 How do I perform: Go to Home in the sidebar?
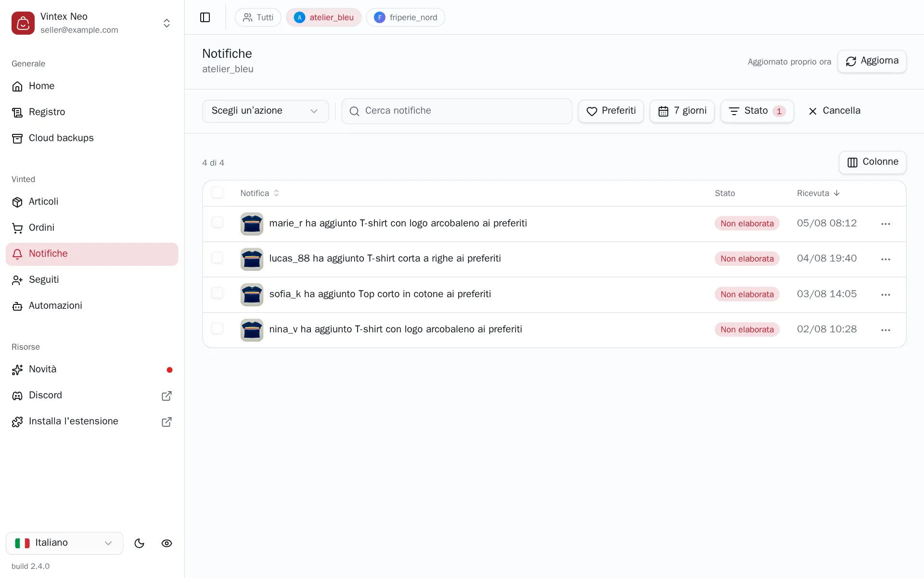pyautogui.click(x=92, y=86)
